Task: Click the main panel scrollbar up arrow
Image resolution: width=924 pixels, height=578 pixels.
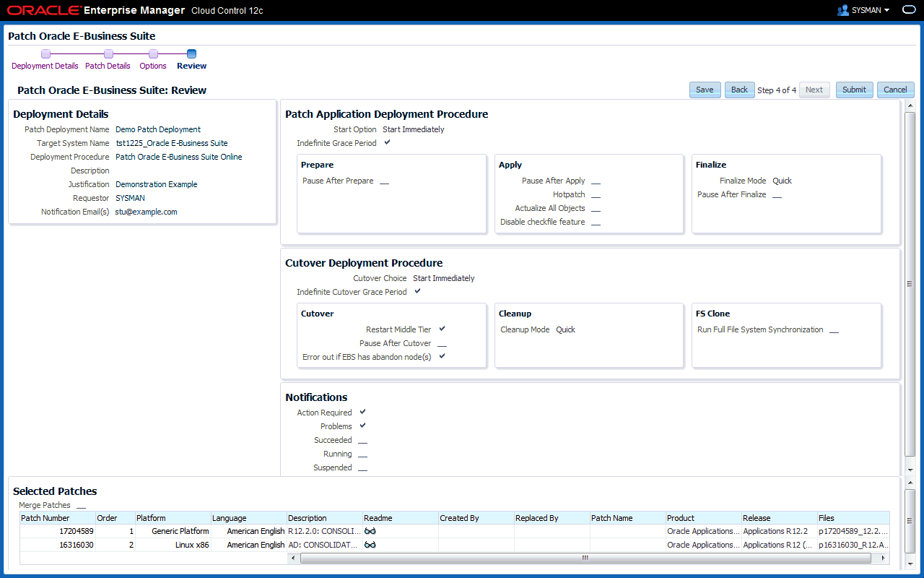Action: coord(910,105)
